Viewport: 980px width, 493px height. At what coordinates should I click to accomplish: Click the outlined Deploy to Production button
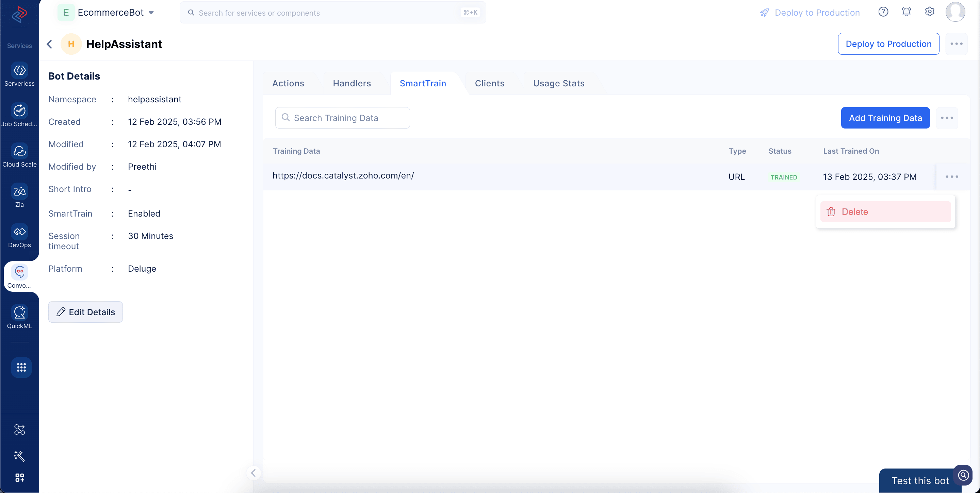[x=888, y=44]
